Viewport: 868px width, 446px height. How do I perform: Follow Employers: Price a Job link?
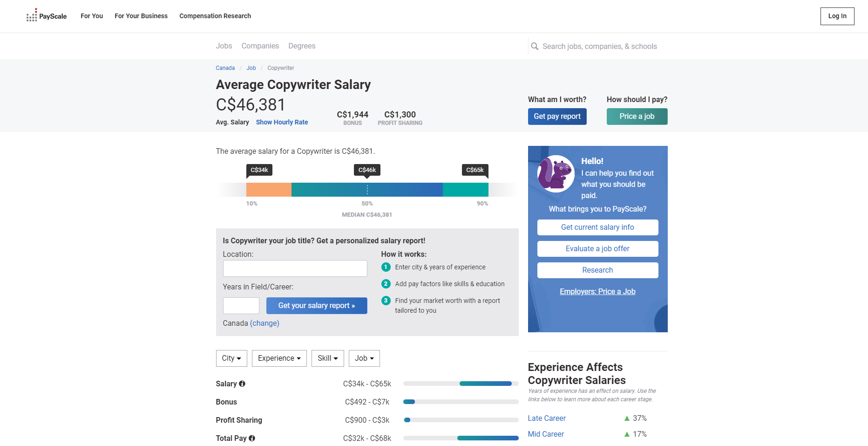pyautogui.click(x=598, y=292)
